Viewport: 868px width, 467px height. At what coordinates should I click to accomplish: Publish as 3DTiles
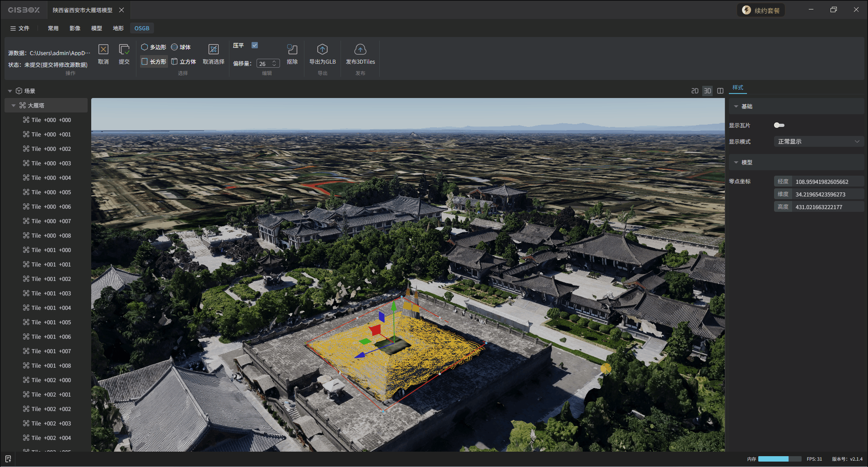coord(360,50)
